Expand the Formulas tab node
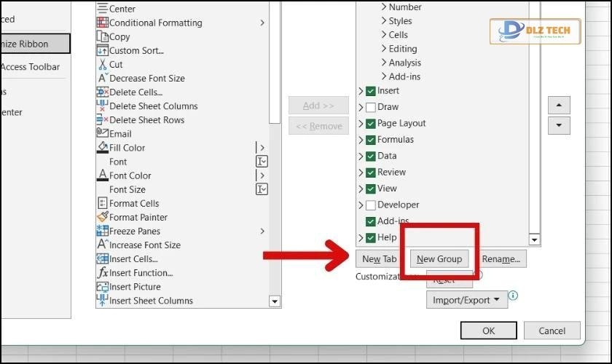Screen dimensions: 612x364 pos(361,140)
